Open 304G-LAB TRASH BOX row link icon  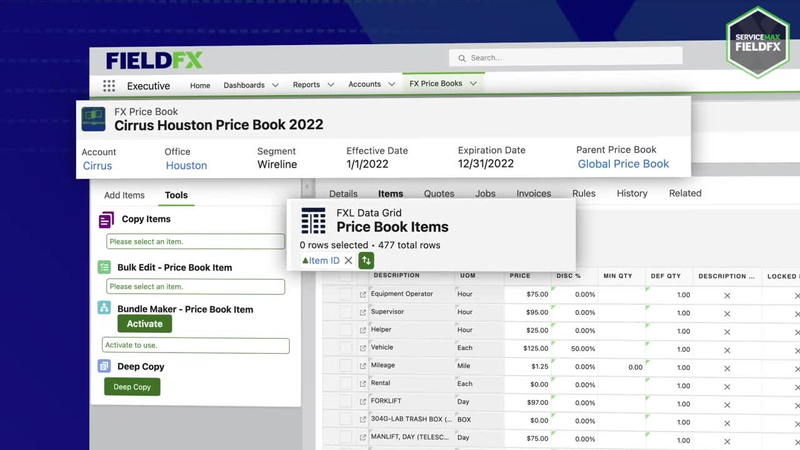[x=363, y=419]
